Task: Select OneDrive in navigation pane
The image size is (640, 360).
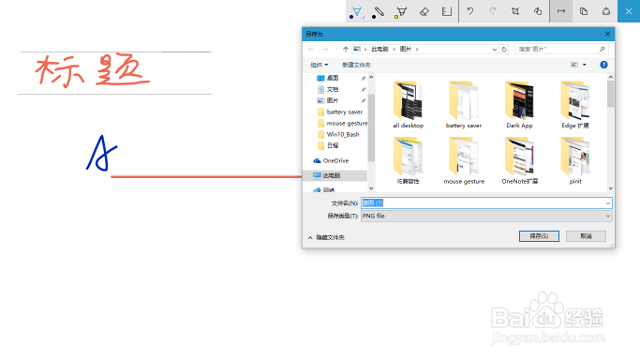Action: point(336,161)
